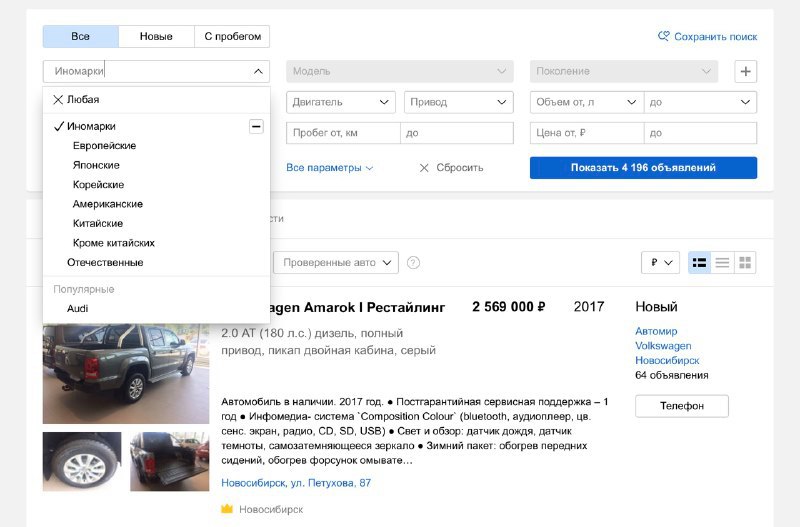Add another brand with the plus button
Screen dimensions: 800x527
click(x=745, y=71)
